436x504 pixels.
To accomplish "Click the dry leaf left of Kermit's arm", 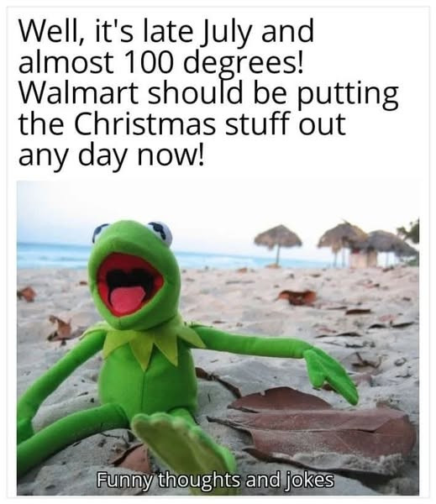I will (x=60, y=329).
